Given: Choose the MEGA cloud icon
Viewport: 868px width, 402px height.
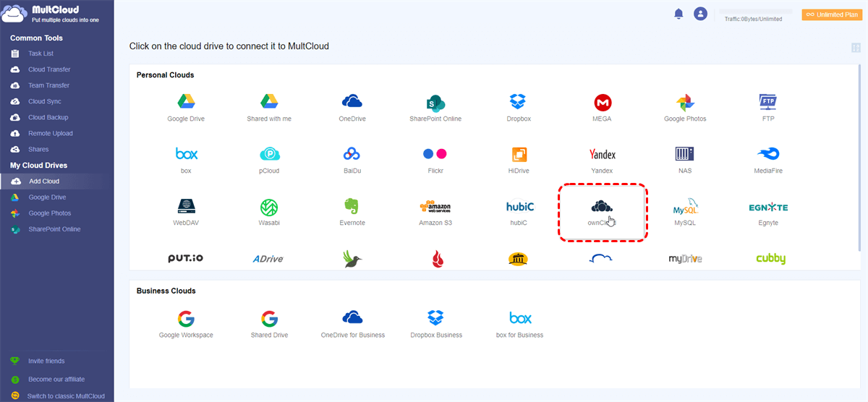Looking at the screenshot, I should point(603,102).
